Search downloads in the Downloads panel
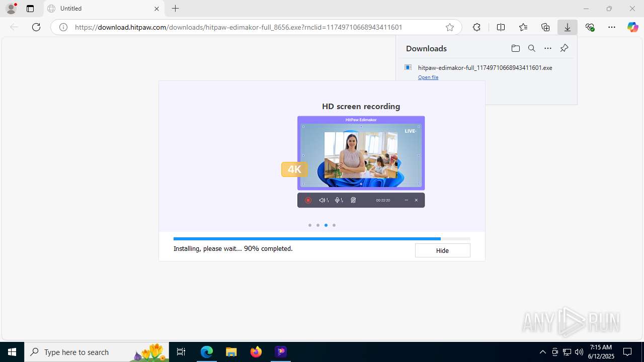The width and height of the screenshot is (644, 362). [x=532, y=48]
